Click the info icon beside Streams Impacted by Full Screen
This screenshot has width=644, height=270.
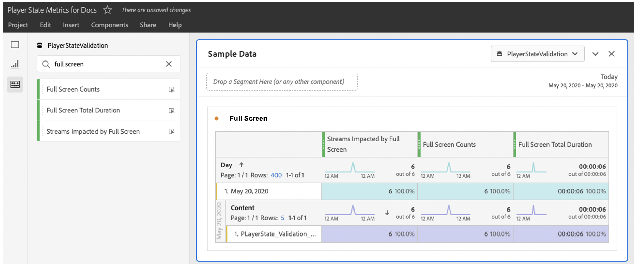click(x=171, y=132)
